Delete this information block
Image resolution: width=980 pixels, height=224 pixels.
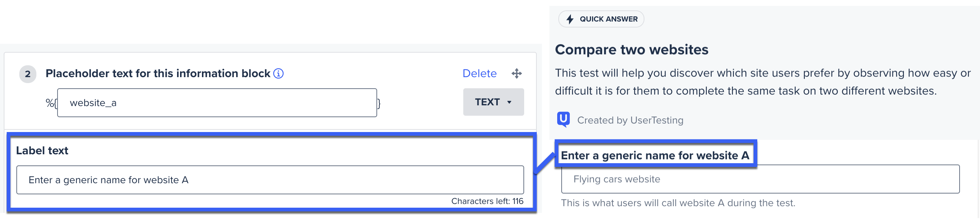pyautogui.click(x=479, y=73)
